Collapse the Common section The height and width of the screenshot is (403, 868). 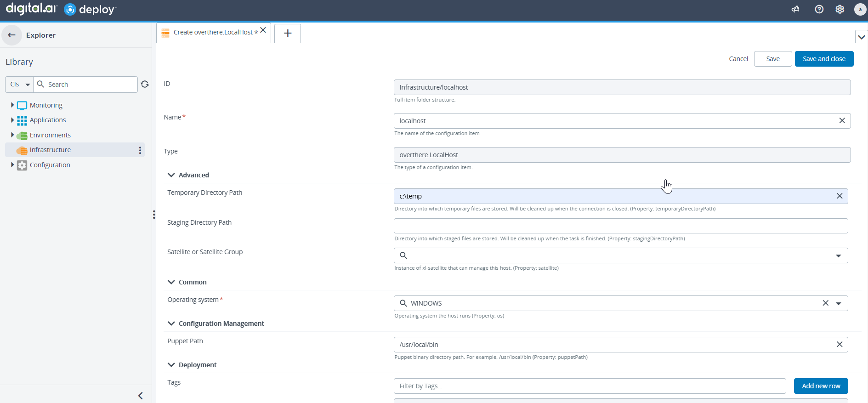pos(171,282)
